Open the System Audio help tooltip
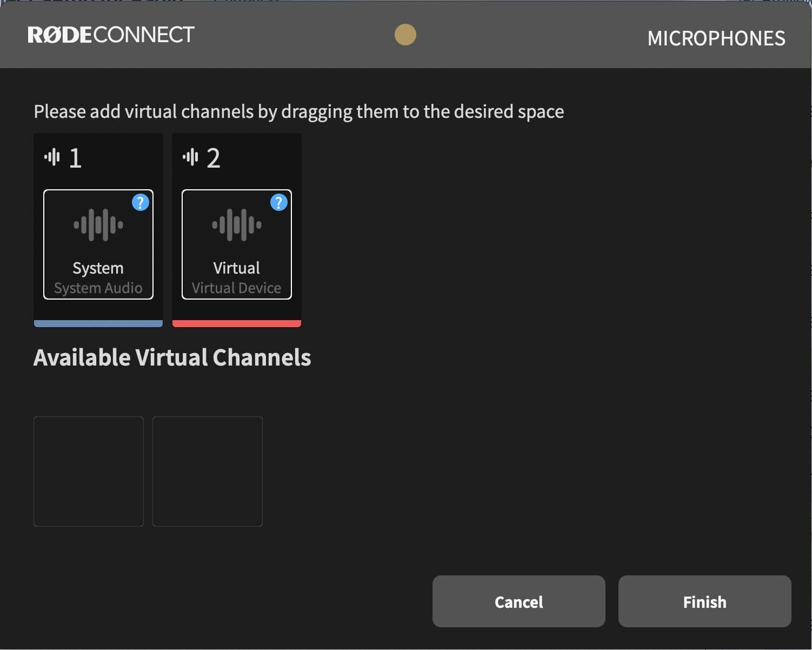This screenshot has height=650, width=812. [140, 203]
